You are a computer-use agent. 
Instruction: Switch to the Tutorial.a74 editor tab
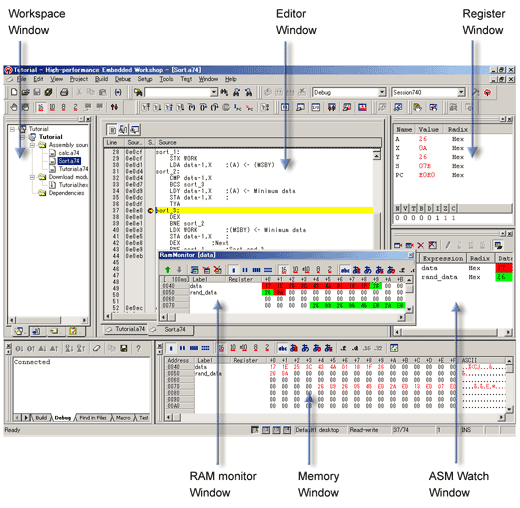[x=126, y=329]
